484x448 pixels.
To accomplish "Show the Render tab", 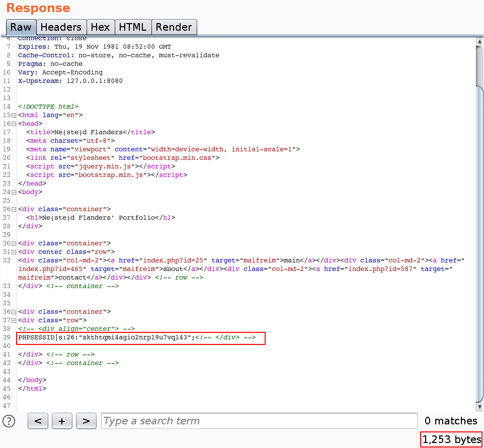I will (174, 27).
